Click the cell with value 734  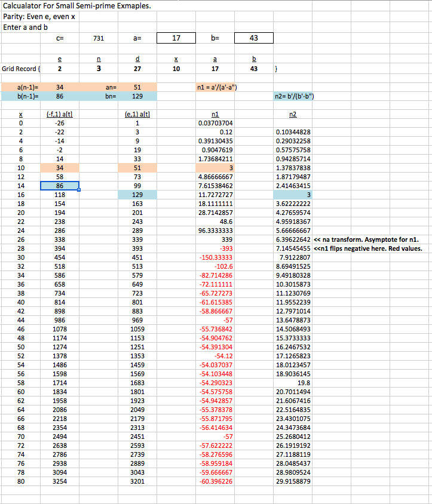click(x=60, y=293)
